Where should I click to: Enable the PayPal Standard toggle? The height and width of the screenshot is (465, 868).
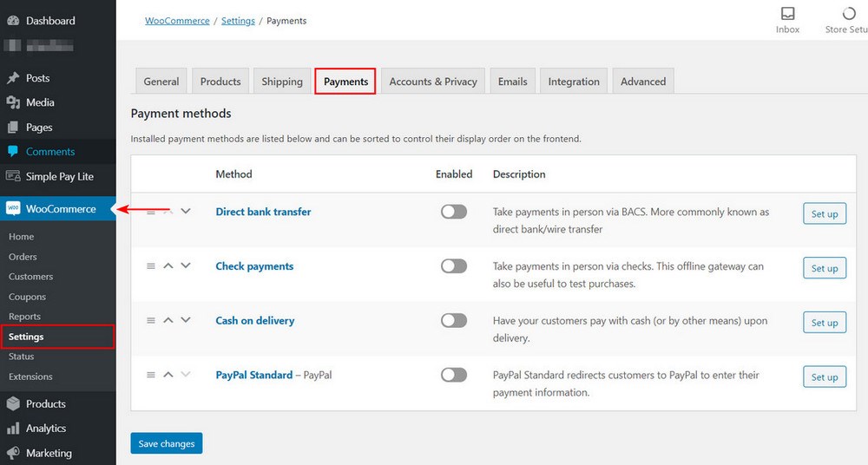tap(454, 375)
